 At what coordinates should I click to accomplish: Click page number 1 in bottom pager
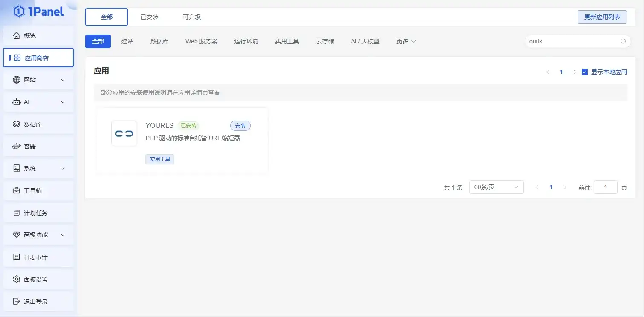pyautogui.click(x=551, y=187)
